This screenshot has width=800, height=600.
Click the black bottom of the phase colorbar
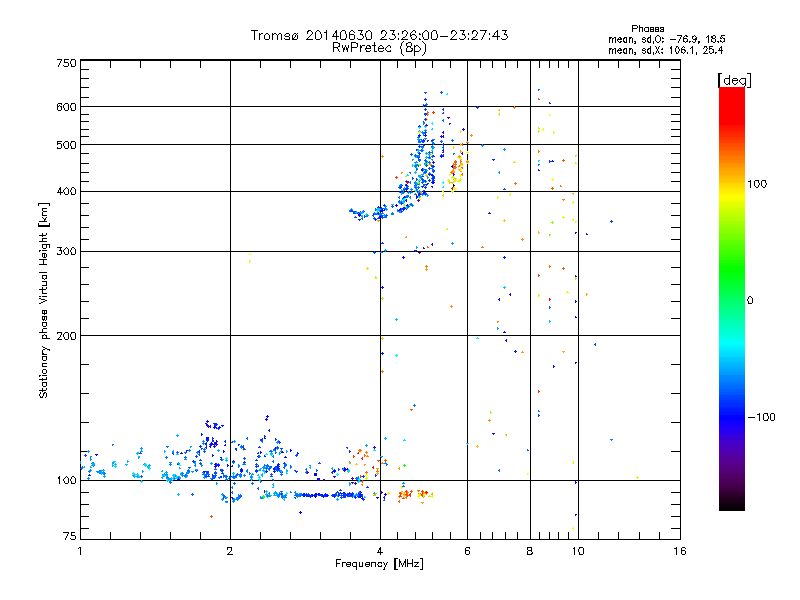click(x=732, y=504)
